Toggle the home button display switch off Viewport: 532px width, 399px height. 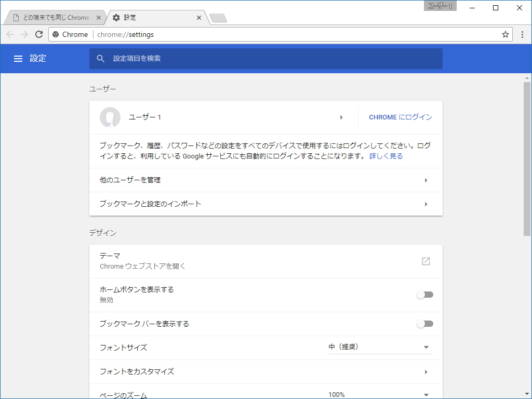point(425,294)
